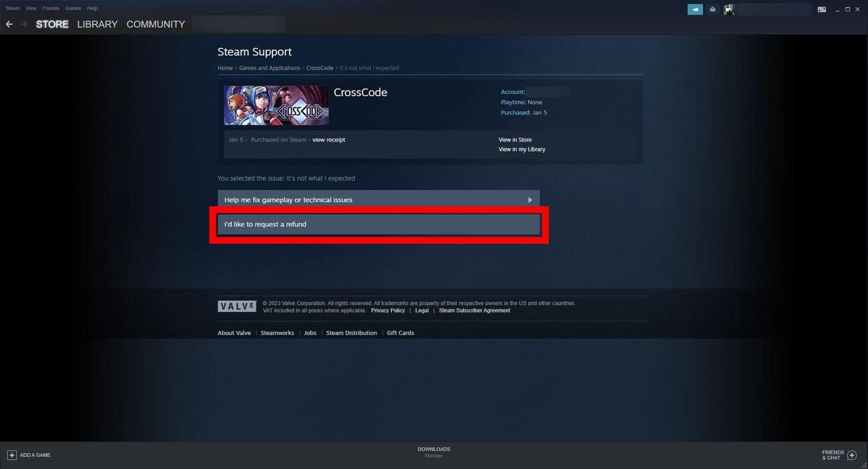Open the Steam menu
868x469 pixels.
tap(13, 8)
